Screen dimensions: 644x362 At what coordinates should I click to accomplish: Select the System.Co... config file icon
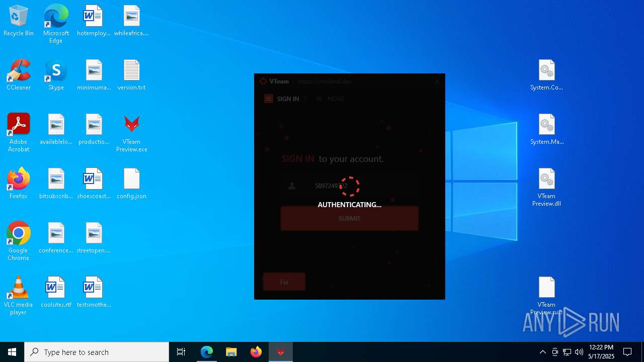[x=546, y=75]
